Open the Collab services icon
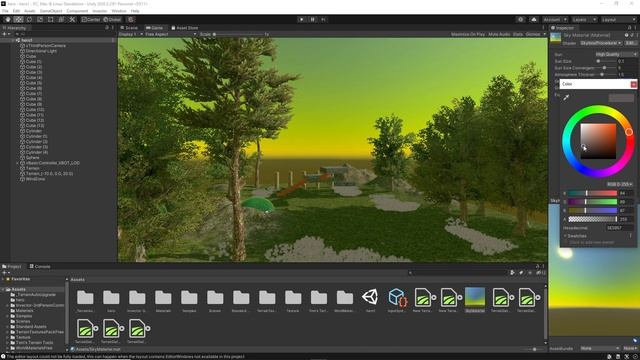640x360 pixels. (520, 19)
